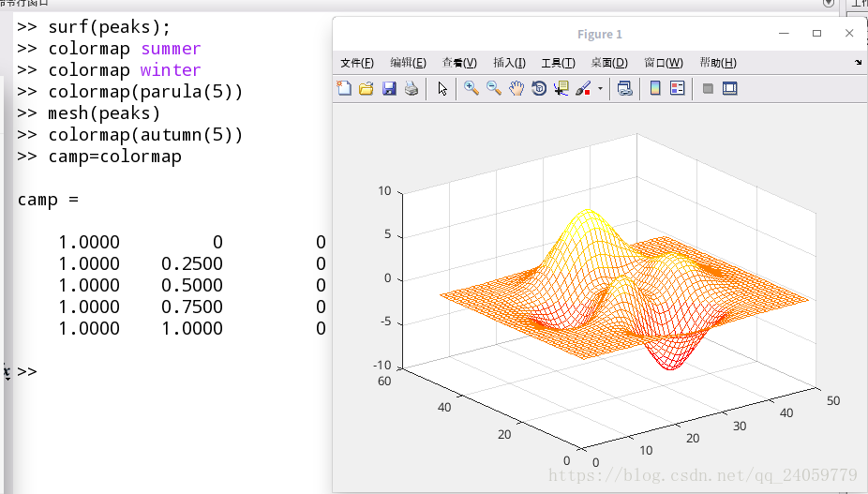Screen dimensions: 868x494
Task: Expand the toolbar dock arrow at right
Action: [858, 63]
